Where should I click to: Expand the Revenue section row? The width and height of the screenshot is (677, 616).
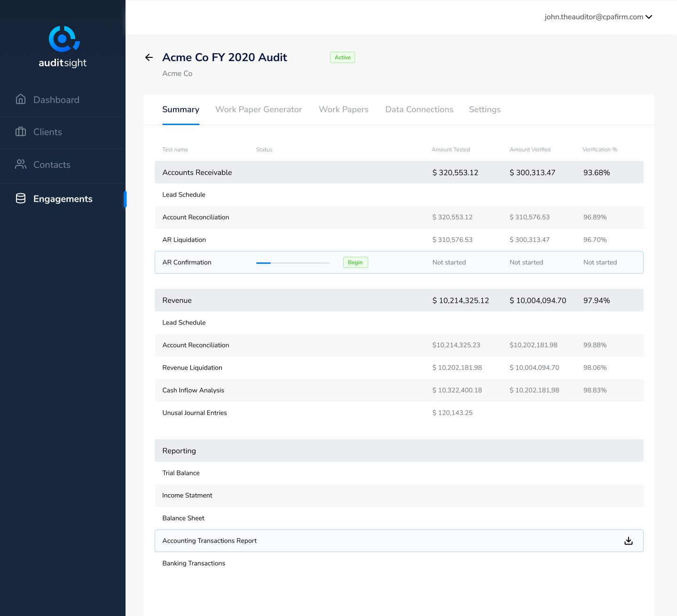(x=177, y=300)
